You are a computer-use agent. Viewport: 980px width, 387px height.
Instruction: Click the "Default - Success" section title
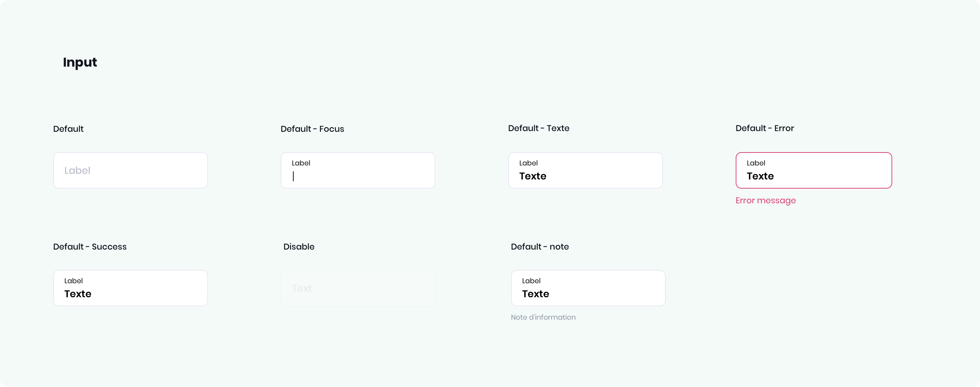coord(90,246)
